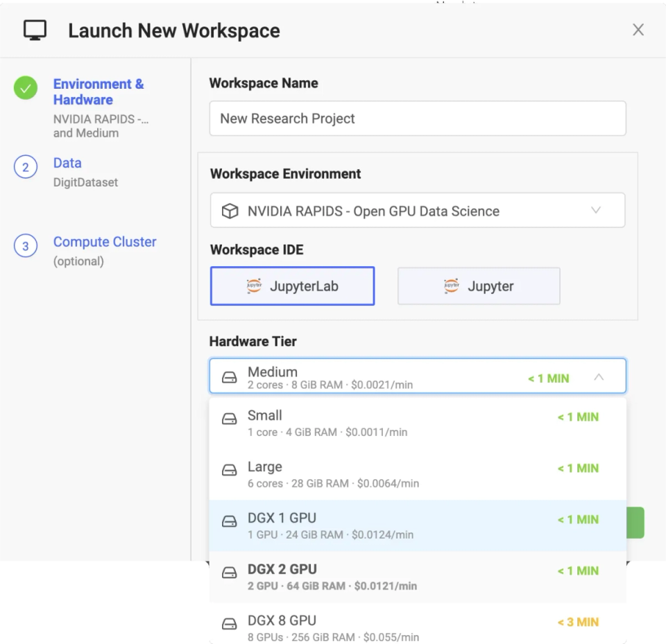Go to the Data step
666x644 pixels.
67,163
